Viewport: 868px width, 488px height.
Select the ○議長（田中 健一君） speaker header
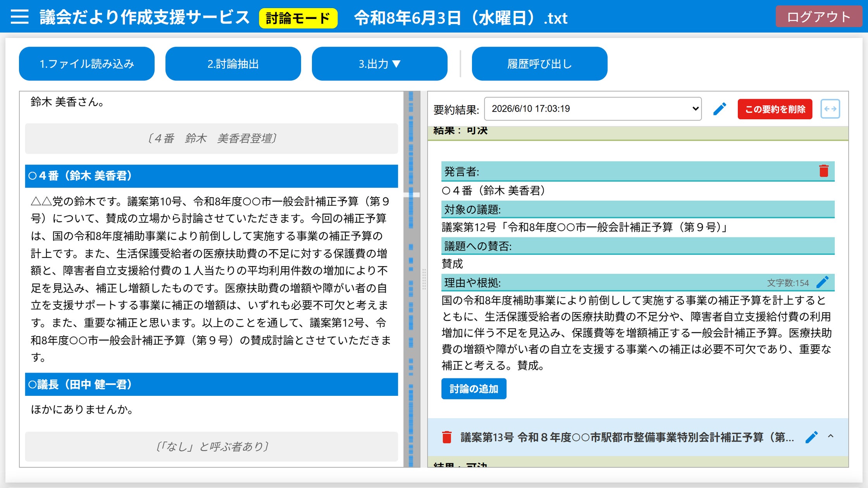point(212,385)
